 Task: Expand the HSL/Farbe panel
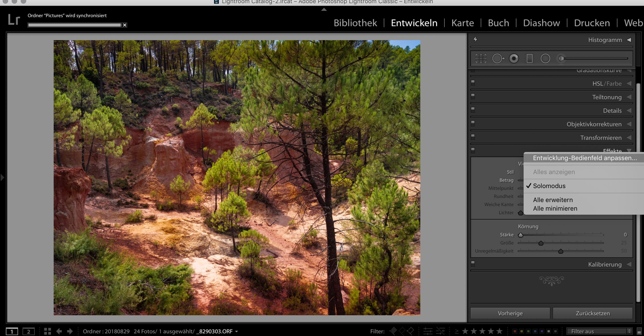tap(629, 83)
